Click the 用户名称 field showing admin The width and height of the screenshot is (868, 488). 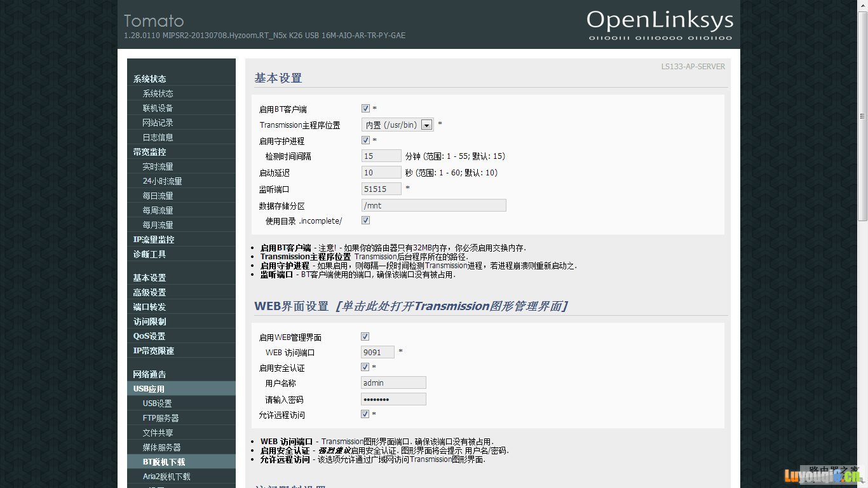point(393,383)
